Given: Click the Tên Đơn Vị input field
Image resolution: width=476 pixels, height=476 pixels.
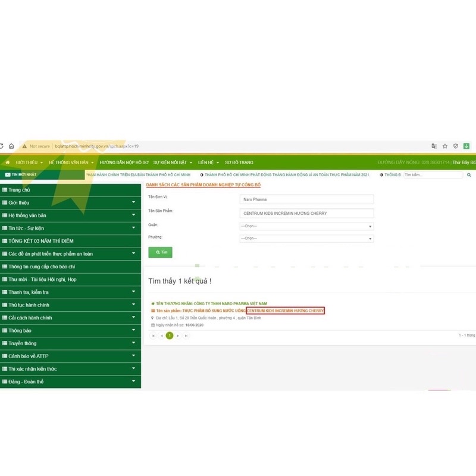Looking at the screenshot, I should tap(306, 200).
